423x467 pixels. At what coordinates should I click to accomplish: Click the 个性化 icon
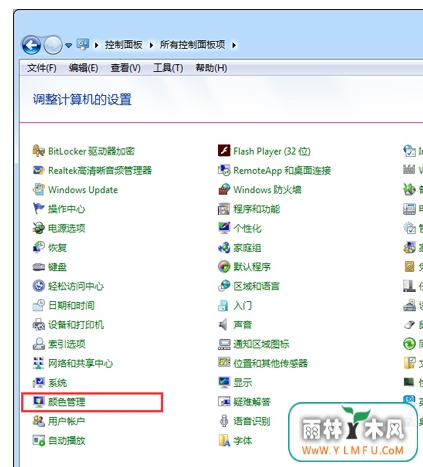pos(224,228)
